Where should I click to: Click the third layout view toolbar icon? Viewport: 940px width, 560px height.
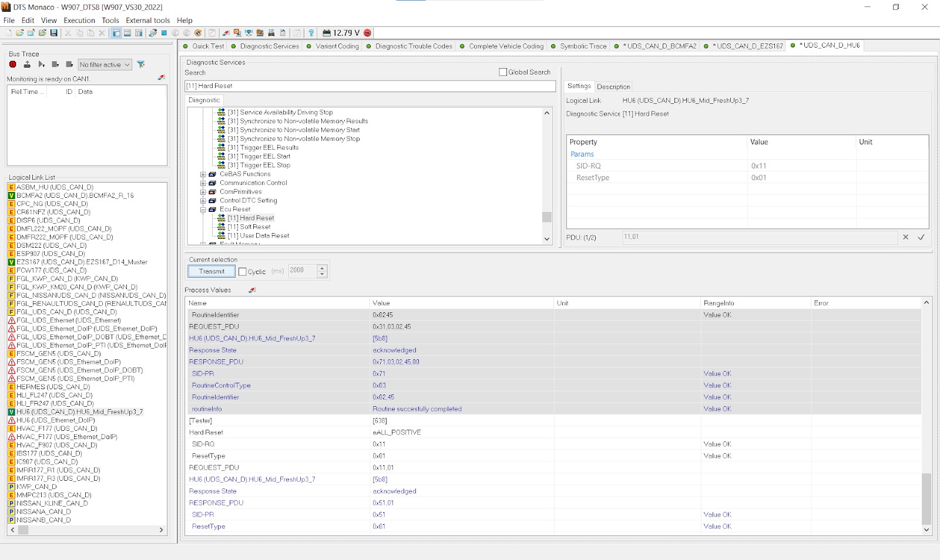coord(139,33)
